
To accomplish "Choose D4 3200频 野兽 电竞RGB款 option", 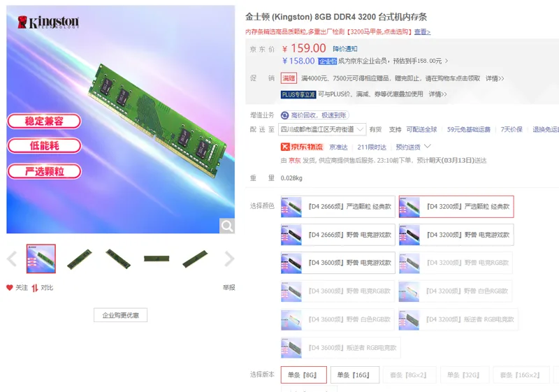I will point(456,263).
